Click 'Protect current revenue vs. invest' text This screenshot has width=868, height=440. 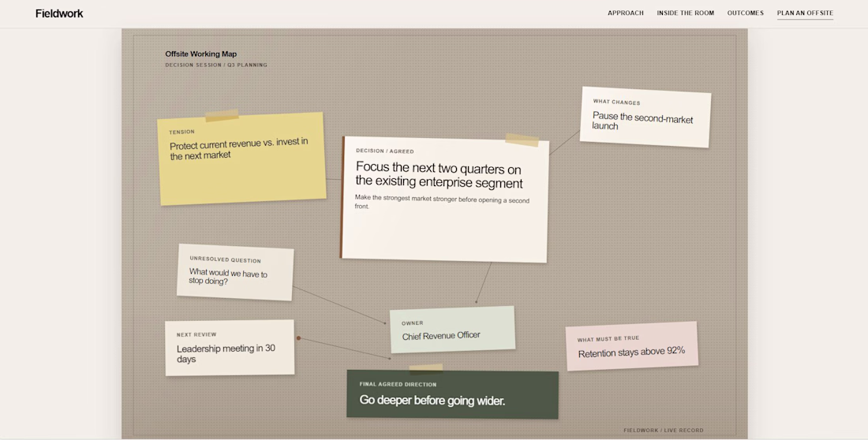pos(238,148)
